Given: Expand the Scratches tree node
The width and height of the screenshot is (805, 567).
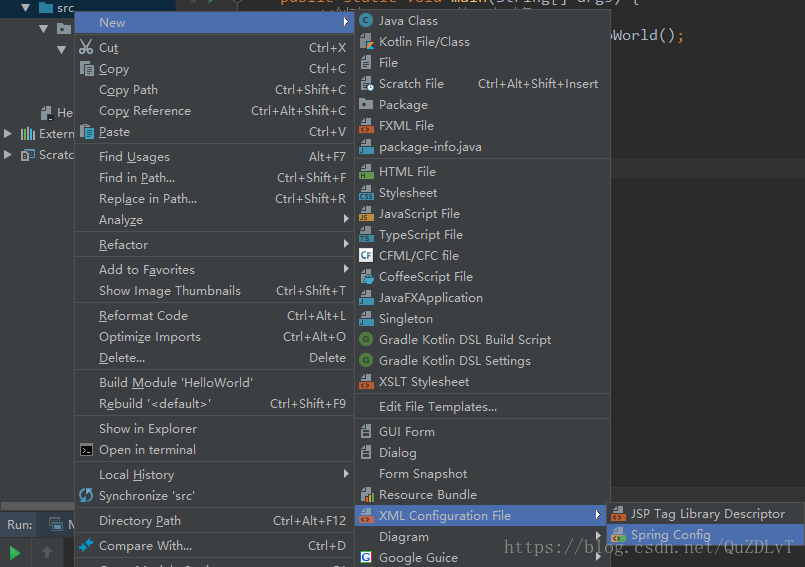Looking at the screenshot, I should [8, 155].
